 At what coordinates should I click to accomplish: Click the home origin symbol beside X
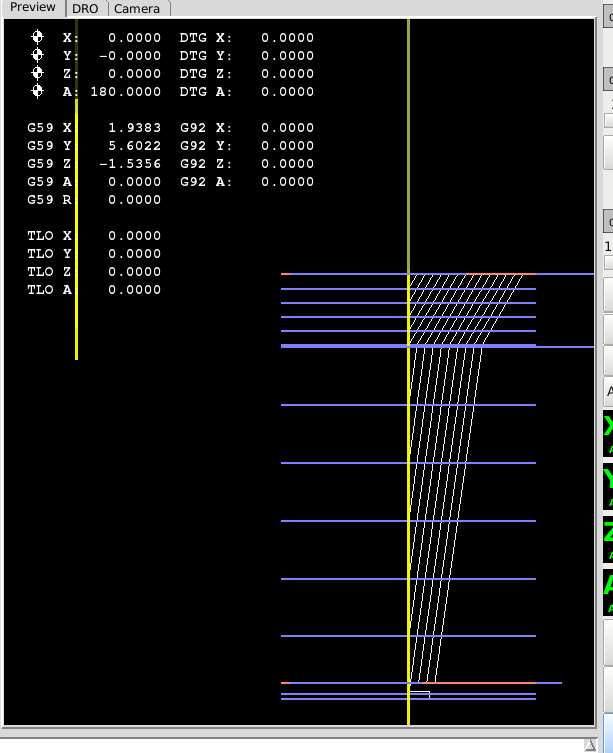[38, 37]
